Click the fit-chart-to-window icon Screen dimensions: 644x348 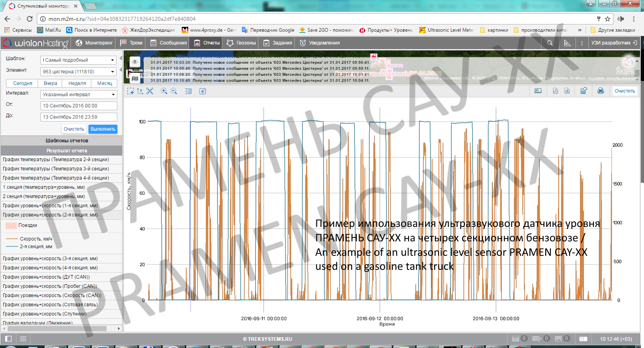(x=150, y=91)
